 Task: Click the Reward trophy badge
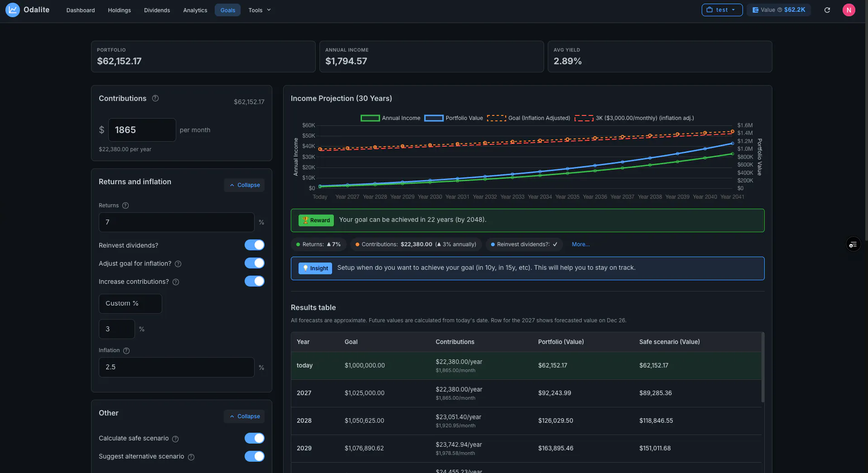316,220
